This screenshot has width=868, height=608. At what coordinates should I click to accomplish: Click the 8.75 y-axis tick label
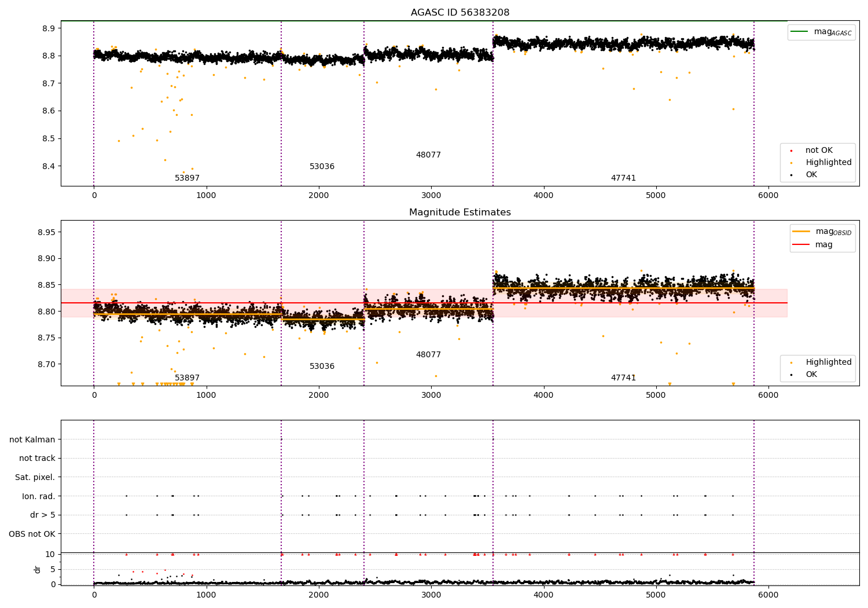(x=47, y=338)
